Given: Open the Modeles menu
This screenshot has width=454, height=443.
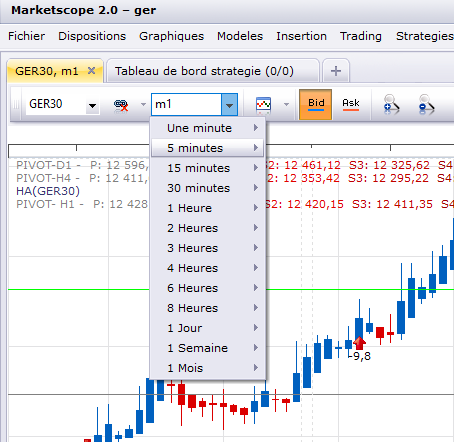Looking at the screenshot, I should (240, 36).
